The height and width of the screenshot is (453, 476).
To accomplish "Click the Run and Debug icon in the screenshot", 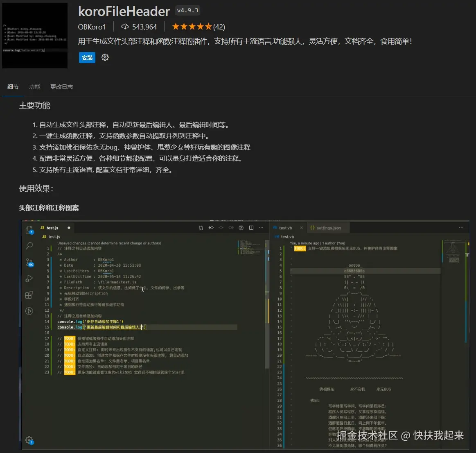I will [x=29, y=278].
